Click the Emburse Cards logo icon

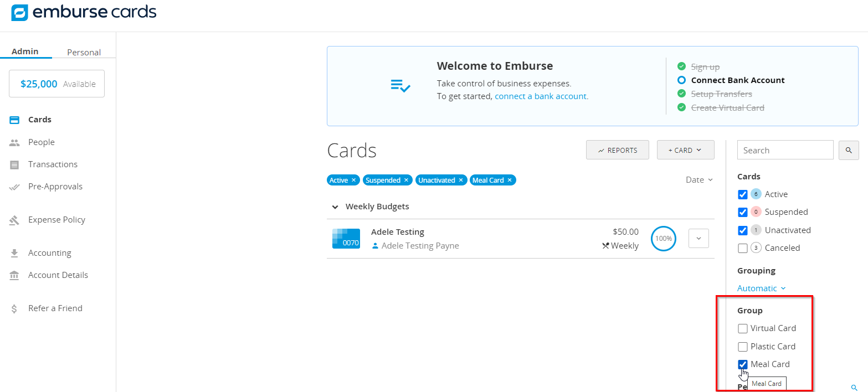point(20,13)
